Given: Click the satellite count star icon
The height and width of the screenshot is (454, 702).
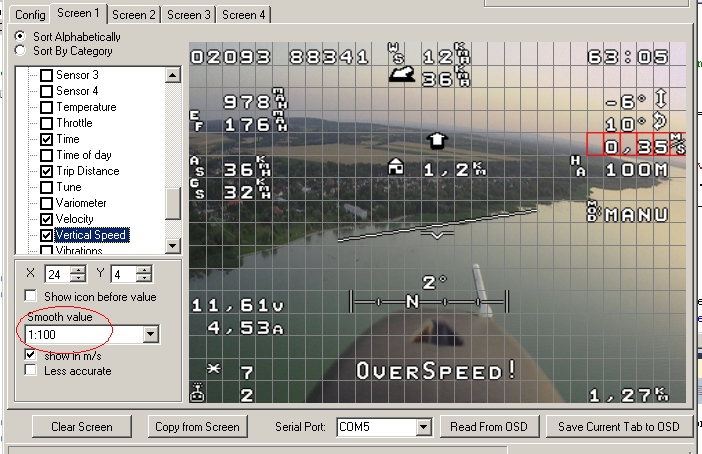Looking at the screenshot, I should [x=198, y=372].
